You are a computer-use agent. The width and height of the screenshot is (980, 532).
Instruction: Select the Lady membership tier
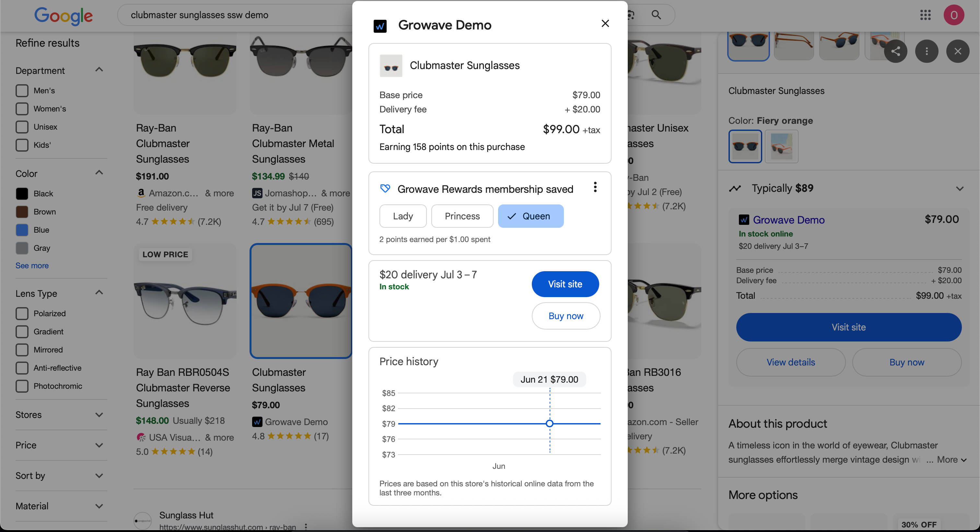point(403,216)
